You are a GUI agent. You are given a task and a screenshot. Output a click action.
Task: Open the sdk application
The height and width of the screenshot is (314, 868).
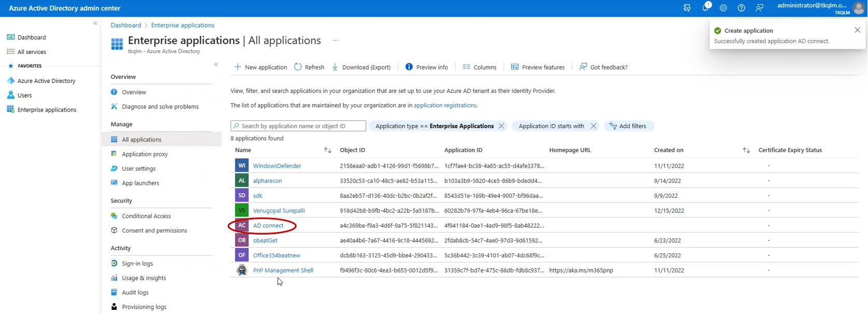click(x=258, y=196)
